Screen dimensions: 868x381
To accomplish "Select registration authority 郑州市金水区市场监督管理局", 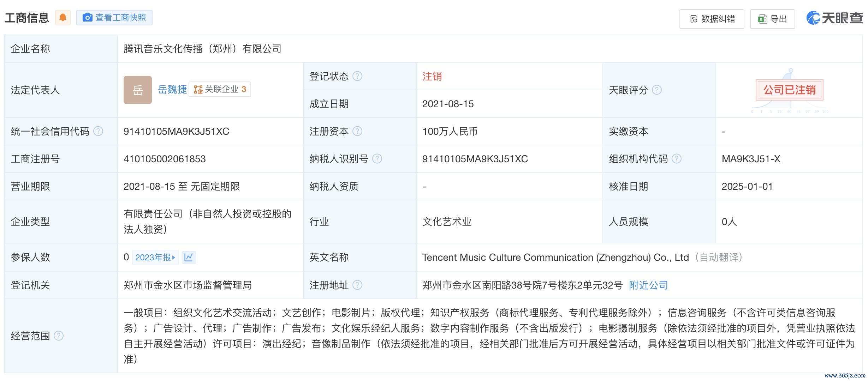I will point(188,285).
